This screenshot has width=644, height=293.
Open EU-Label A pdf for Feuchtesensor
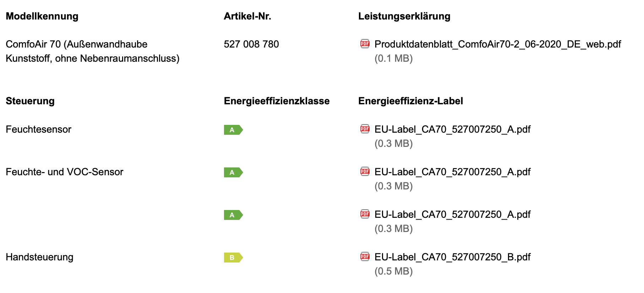[452, 129]
